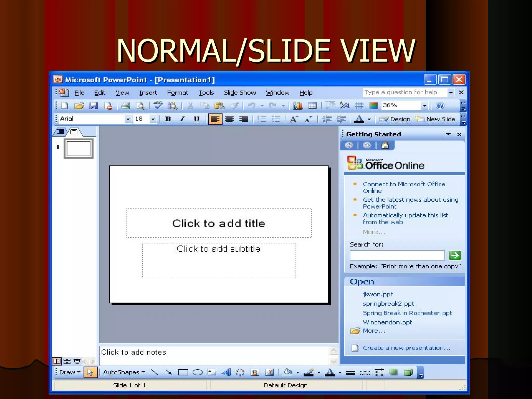This screenshot has width=532, height=399.
Task: Open the springbreak2.ppt recent file
Action: [388, 303]
